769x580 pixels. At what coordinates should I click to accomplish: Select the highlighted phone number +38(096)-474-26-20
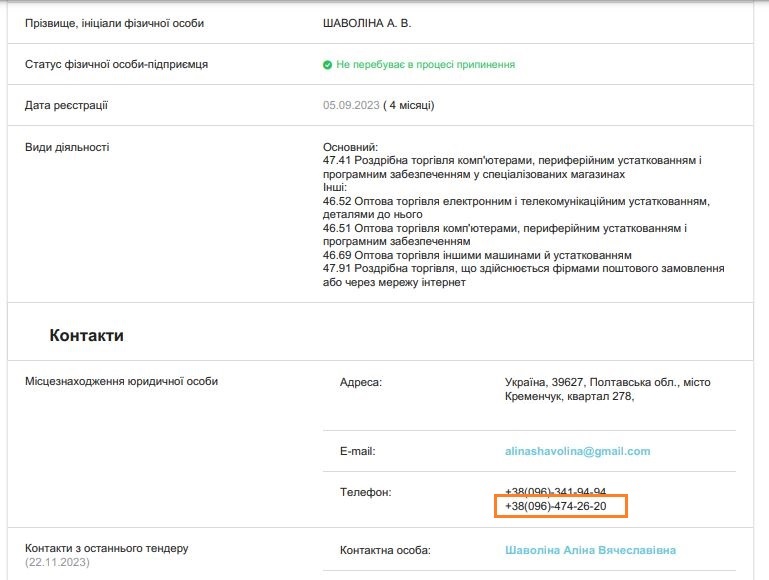pyautogui.click(x=556, y=506)
